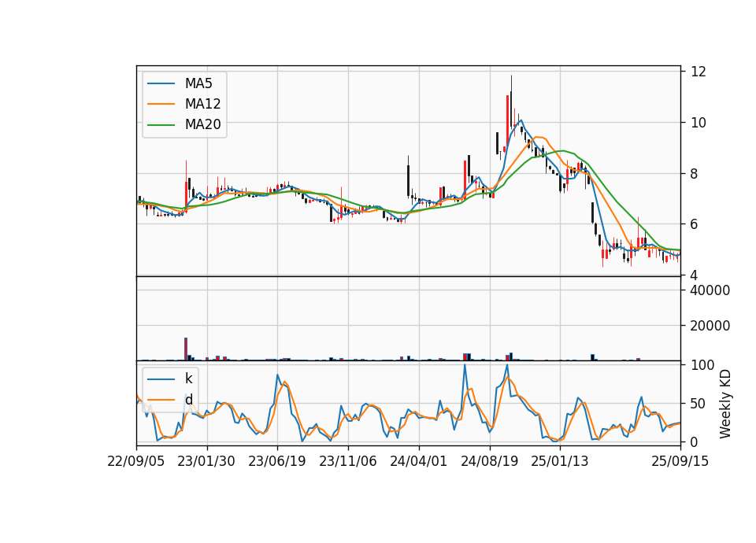756x543 pixels.
Task: Click the volume axis value 40000
Action: pyautogui.click(x=710, y=290)
